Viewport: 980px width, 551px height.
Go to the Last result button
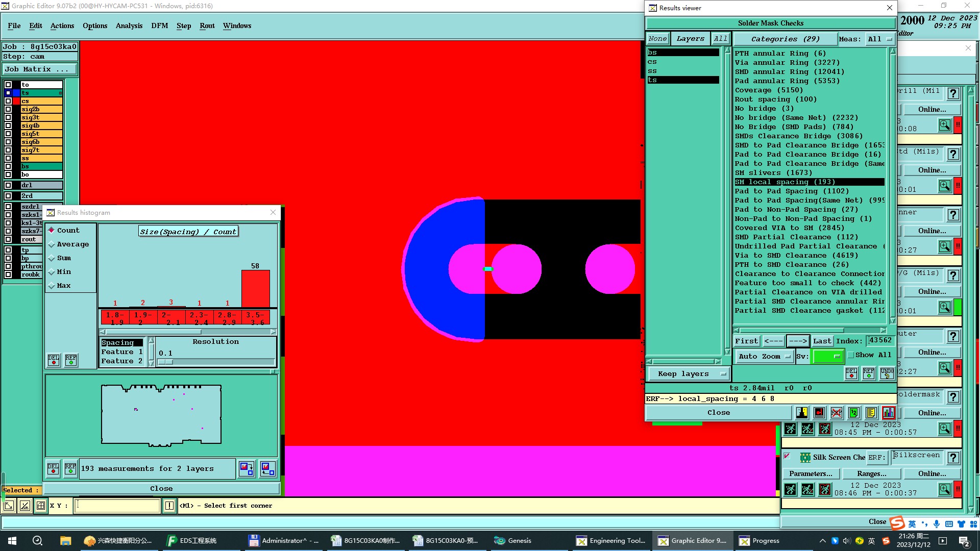[x=822, y=341]
